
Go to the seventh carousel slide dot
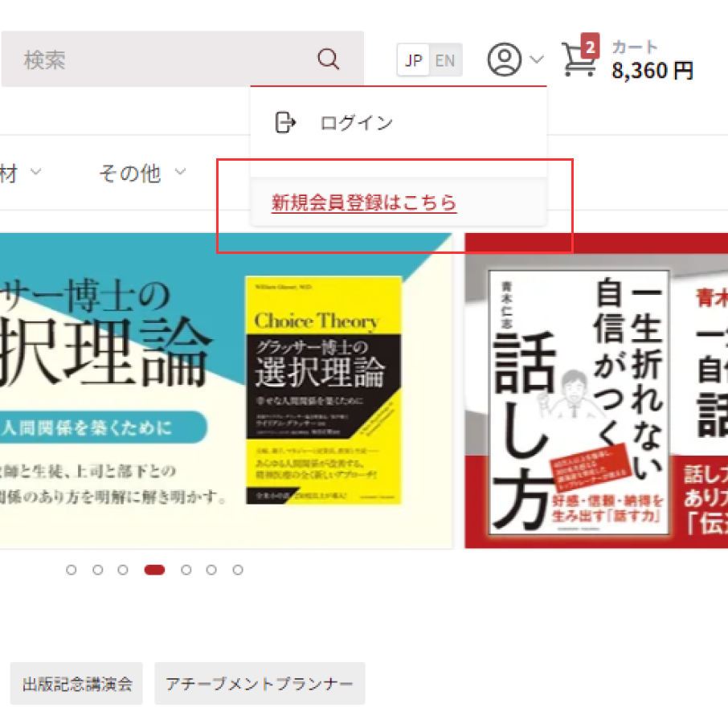[238, 570]
